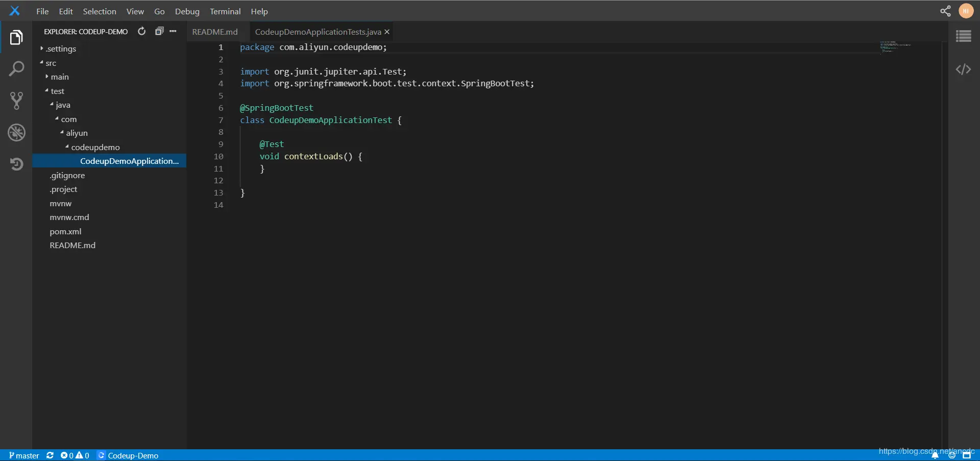The height and width of the screenshot is (461, 980).
Task: Switch to the README.md tab
Action: pos(215,31)
